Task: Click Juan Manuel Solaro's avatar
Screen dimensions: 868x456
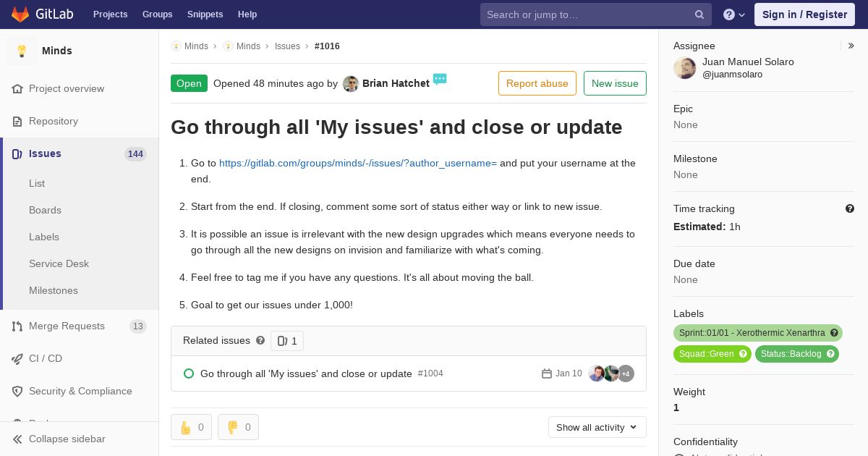Action: point(685,68)
